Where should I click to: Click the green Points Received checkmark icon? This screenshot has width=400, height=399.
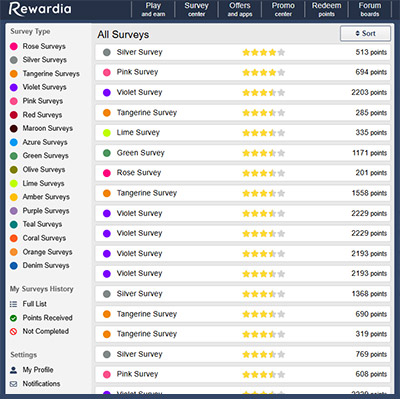(x=13, y=318)
